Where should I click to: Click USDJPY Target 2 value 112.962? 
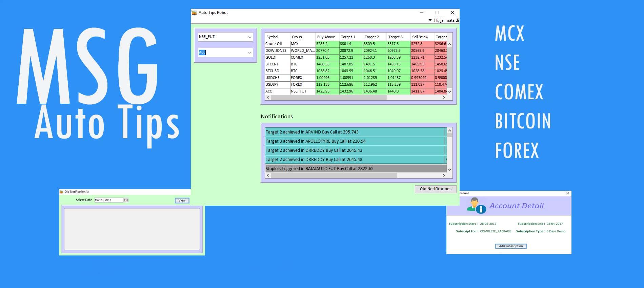(x=375, y=85)
